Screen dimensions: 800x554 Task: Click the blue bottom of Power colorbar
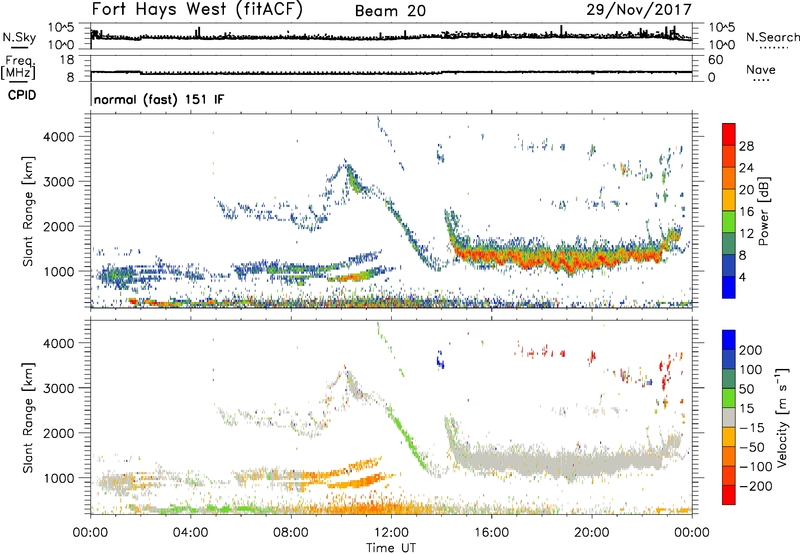pos(729,288)
